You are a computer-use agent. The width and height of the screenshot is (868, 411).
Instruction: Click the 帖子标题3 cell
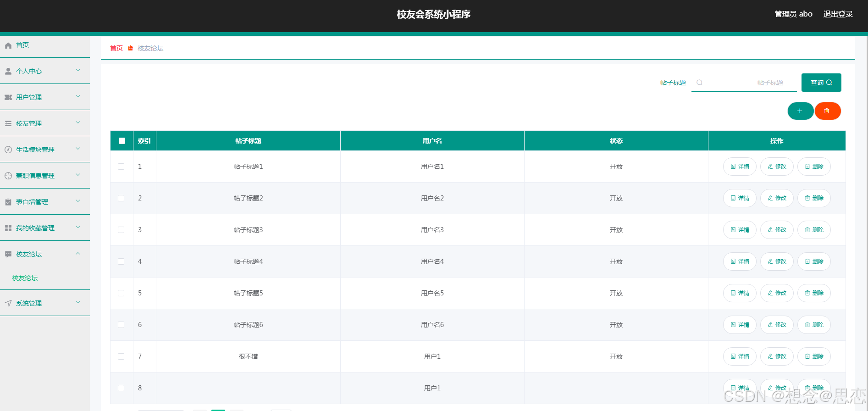pyautogui.click(x=248, y=230)
